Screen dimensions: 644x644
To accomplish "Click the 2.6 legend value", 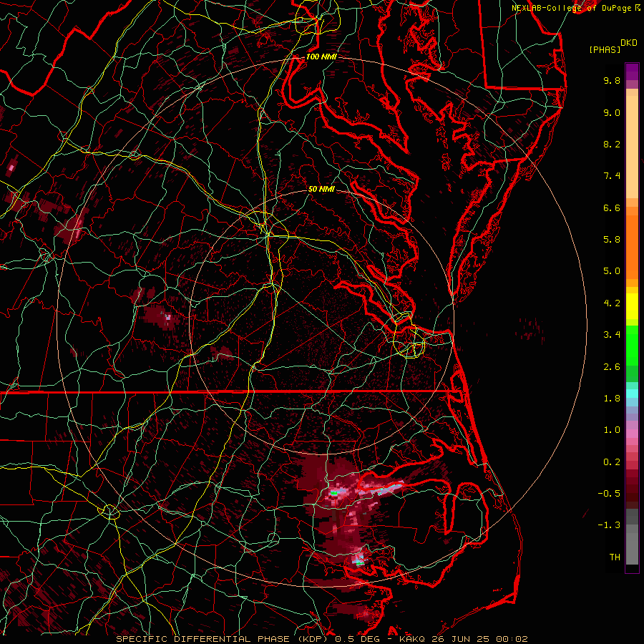I will click(612, 367).
